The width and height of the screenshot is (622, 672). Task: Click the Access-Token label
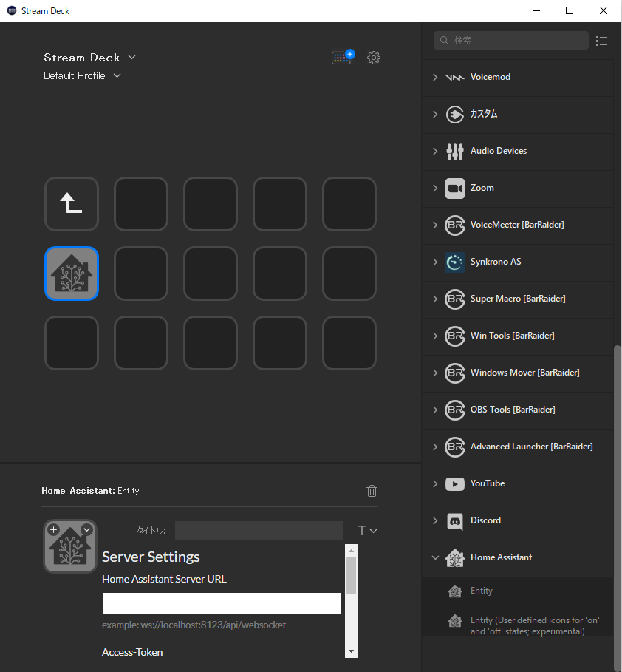coord(132,652)
